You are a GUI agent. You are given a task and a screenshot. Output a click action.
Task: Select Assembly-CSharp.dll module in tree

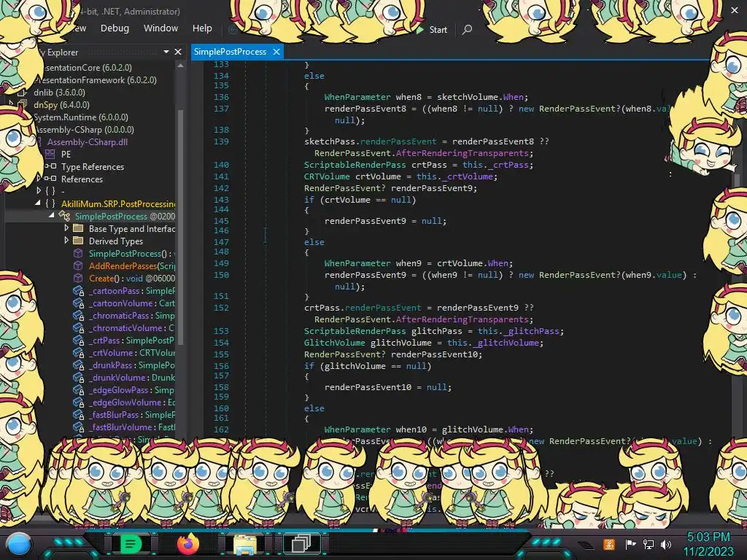pos(88,142)
